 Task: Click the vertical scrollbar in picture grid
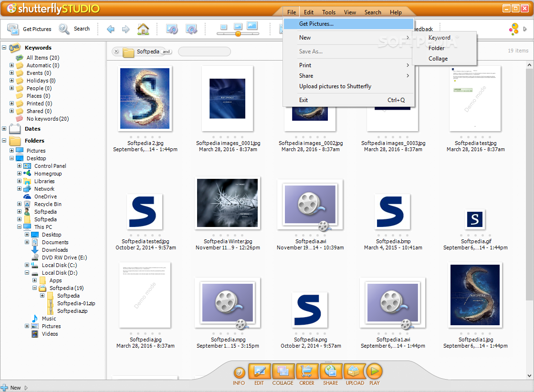click(529, 184)
